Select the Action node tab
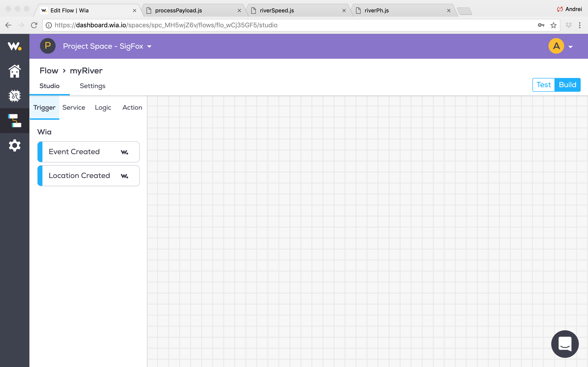The image size is (588, 367). pyautogui.click(x=132, y=108)
